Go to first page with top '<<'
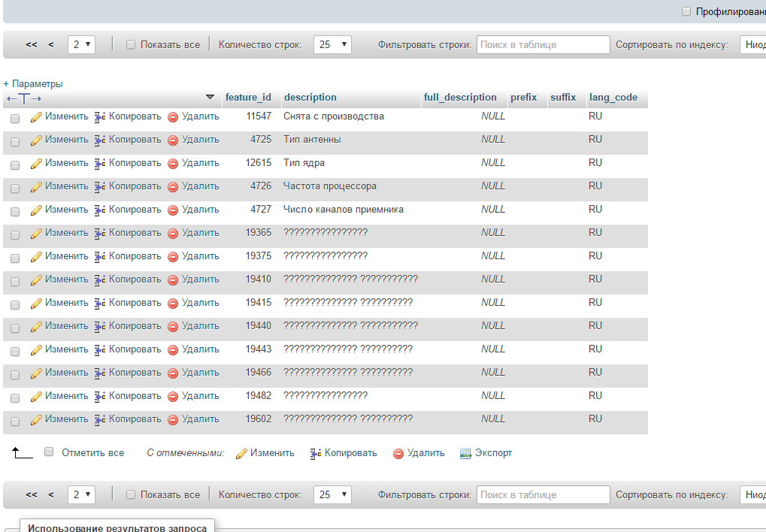Screen dimensions: 766x532 pos(32,44)
